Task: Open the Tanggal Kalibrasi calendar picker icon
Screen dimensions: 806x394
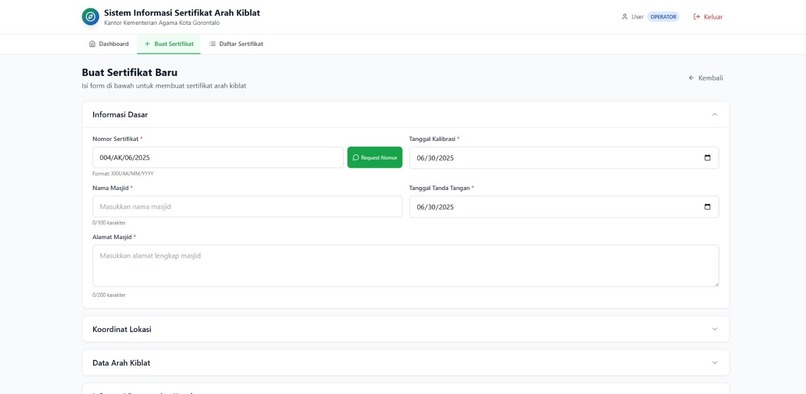Action: tap(707, 158)
